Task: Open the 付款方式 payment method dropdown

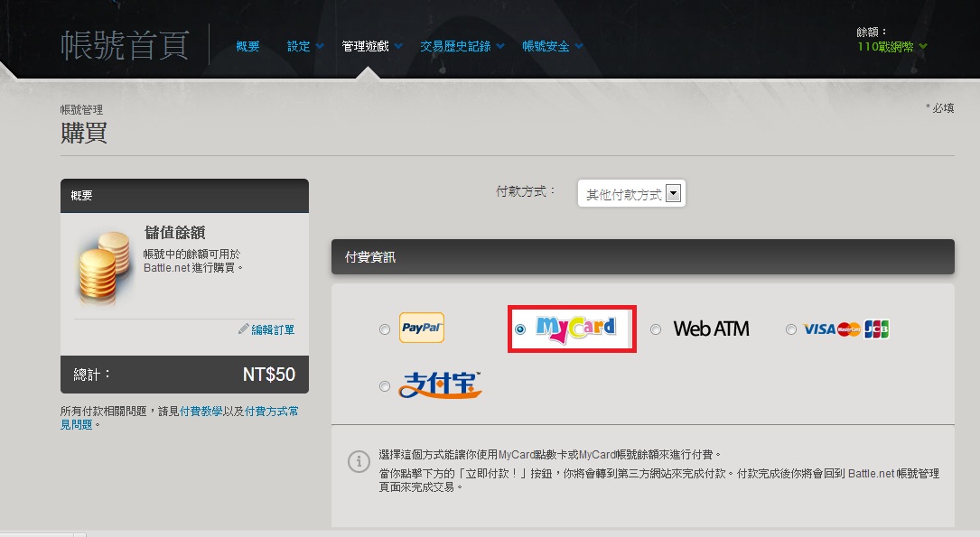Action: (631, 194)
